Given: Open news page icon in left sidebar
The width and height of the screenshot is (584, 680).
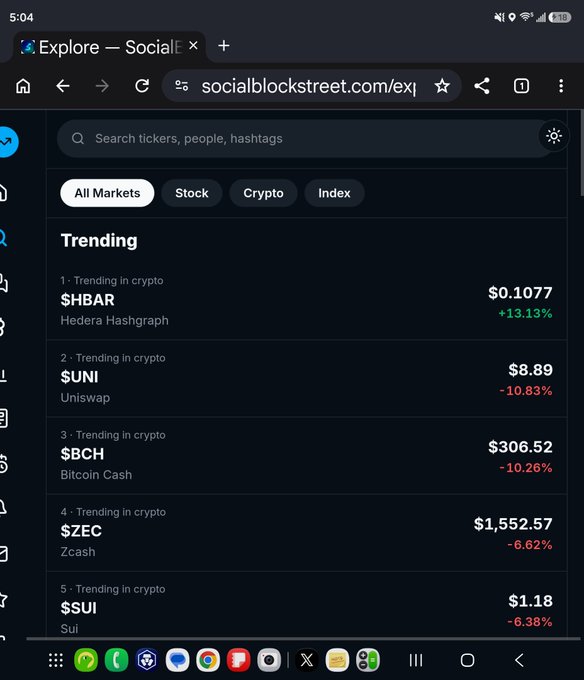Looking at the screenshot, I should pos(3,418).
